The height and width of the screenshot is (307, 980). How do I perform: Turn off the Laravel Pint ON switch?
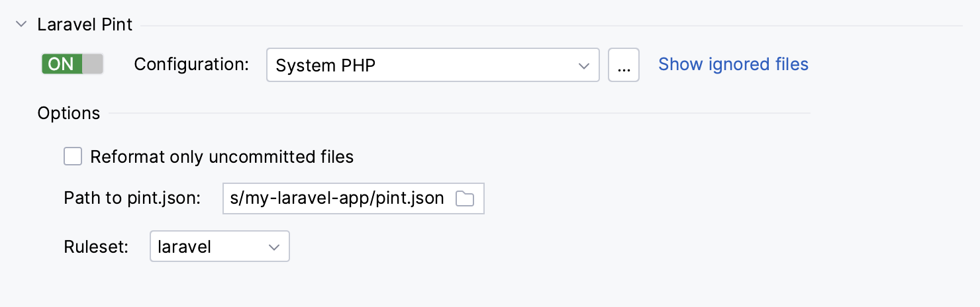tap(72, 64)
